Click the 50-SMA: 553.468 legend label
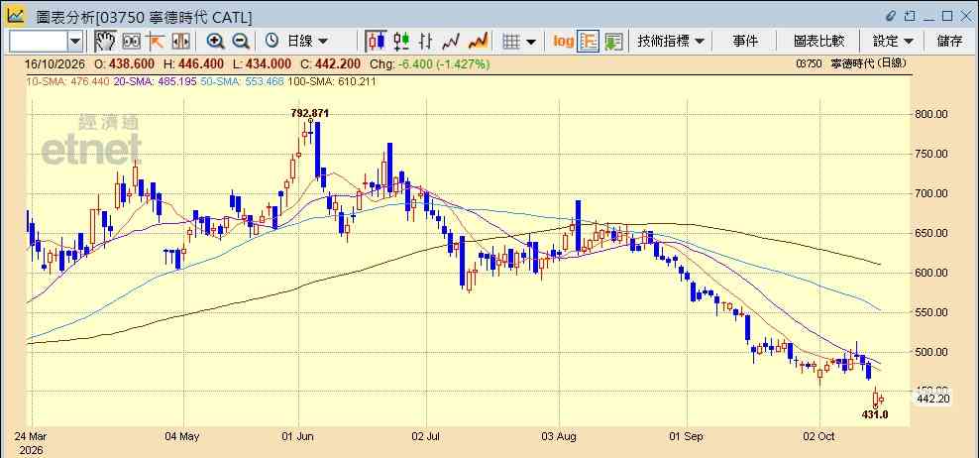 243,81
